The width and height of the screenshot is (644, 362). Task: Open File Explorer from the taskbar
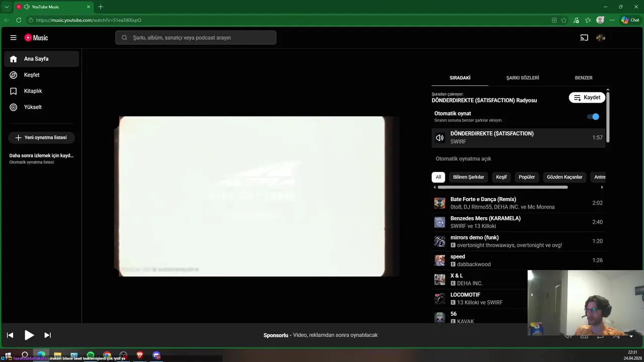[x=57, y=355]
